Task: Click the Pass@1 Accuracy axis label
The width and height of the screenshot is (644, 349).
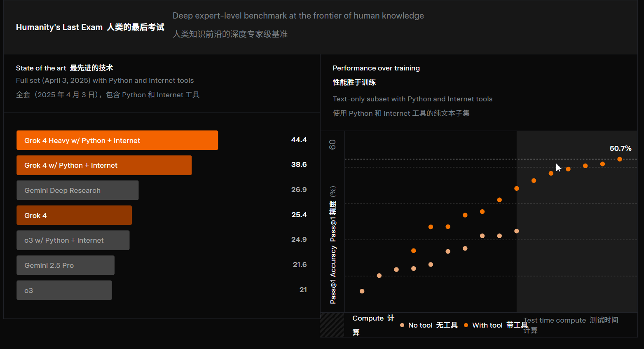Action: pyautogui.click(x=333, y=246)
